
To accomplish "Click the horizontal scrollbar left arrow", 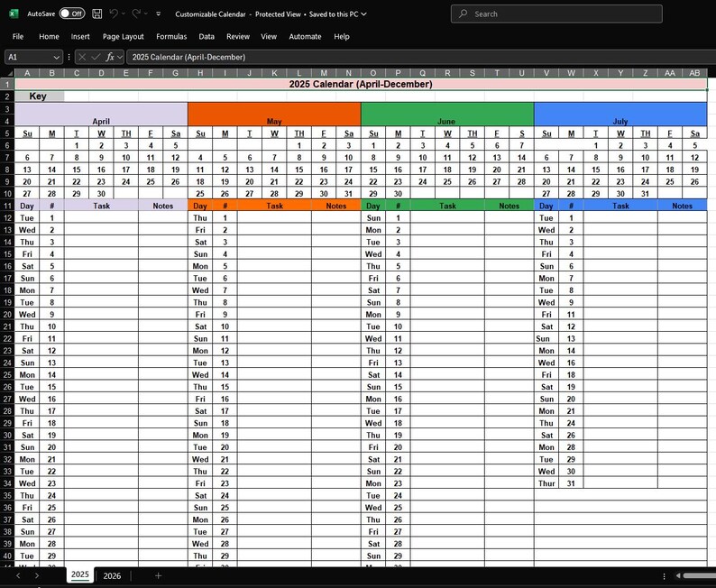I will [678, 575].
